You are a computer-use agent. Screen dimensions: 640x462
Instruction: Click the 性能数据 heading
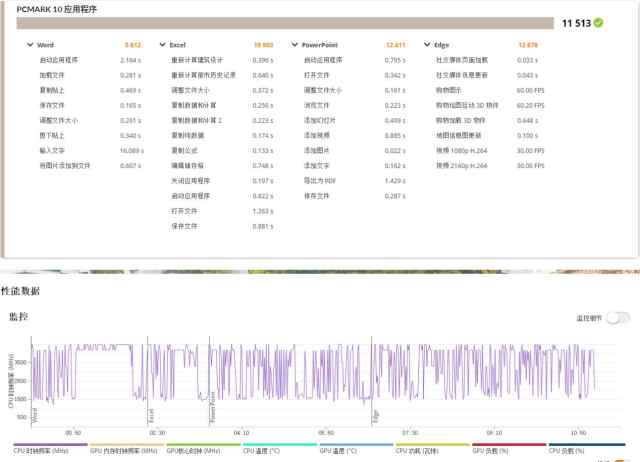coord(20,291)
